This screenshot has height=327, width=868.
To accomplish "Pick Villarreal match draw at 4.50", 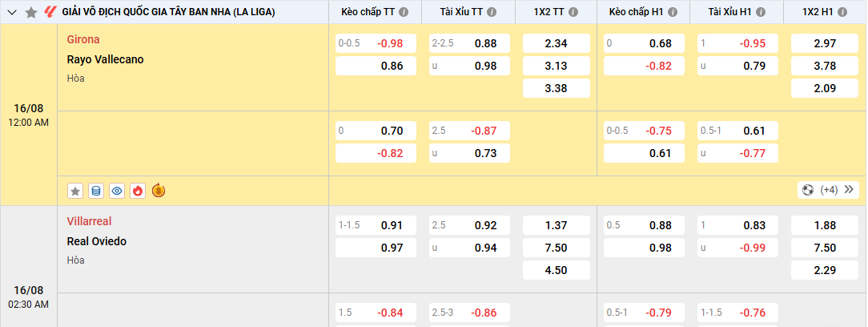I will (557, 270).
